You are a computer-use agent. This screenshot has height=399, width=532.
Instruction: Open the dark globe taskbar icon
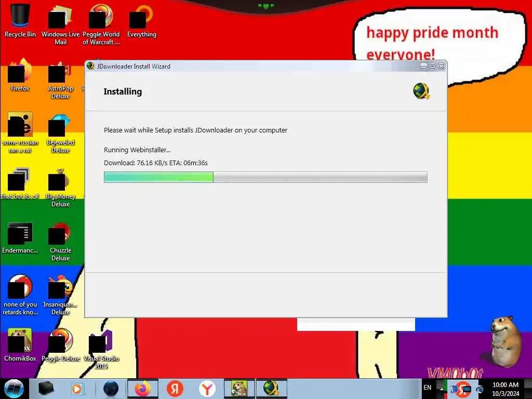(x=111, y=389)
